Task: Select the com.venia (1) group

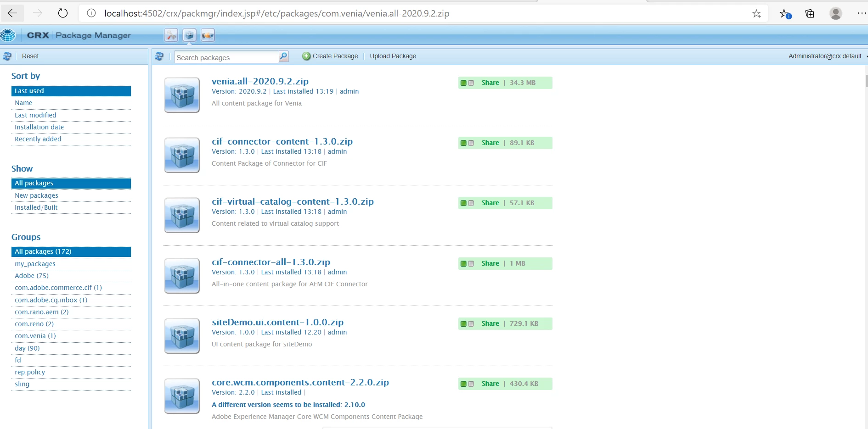Action: coord(71,336)
